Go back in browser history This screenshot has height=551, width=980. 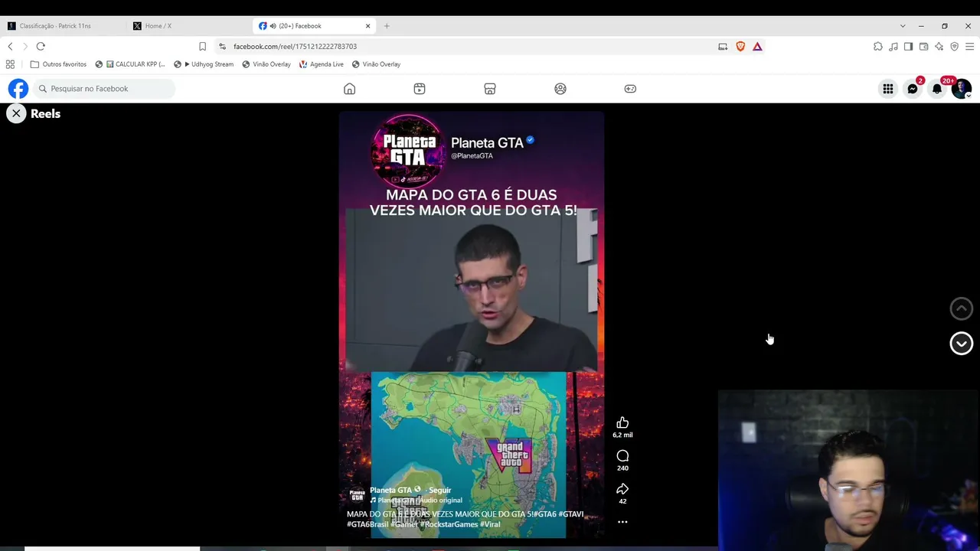point(10,47)
